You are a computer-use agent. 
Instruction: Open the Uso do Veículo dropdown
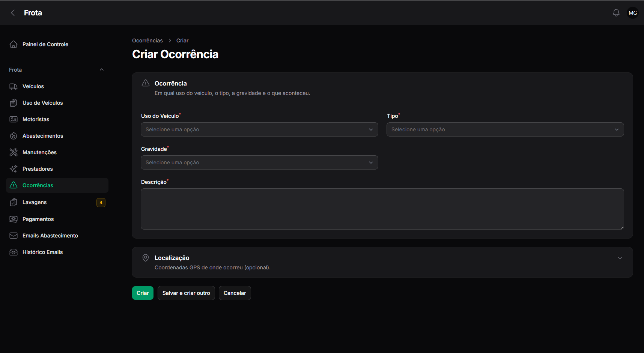(259, 129)
